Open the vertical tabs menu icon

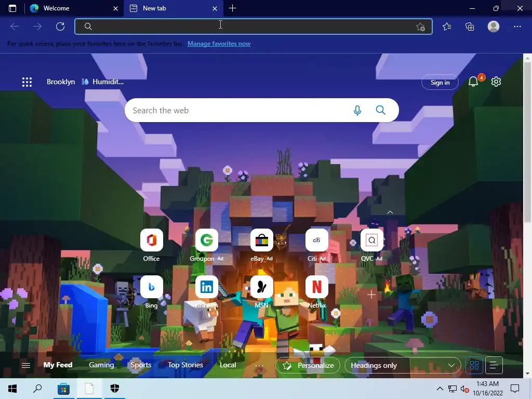(12, 8)
